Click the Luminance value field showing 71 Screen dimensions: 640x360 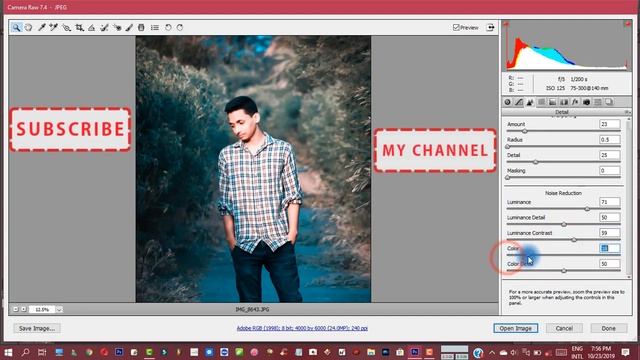[609, 202]
